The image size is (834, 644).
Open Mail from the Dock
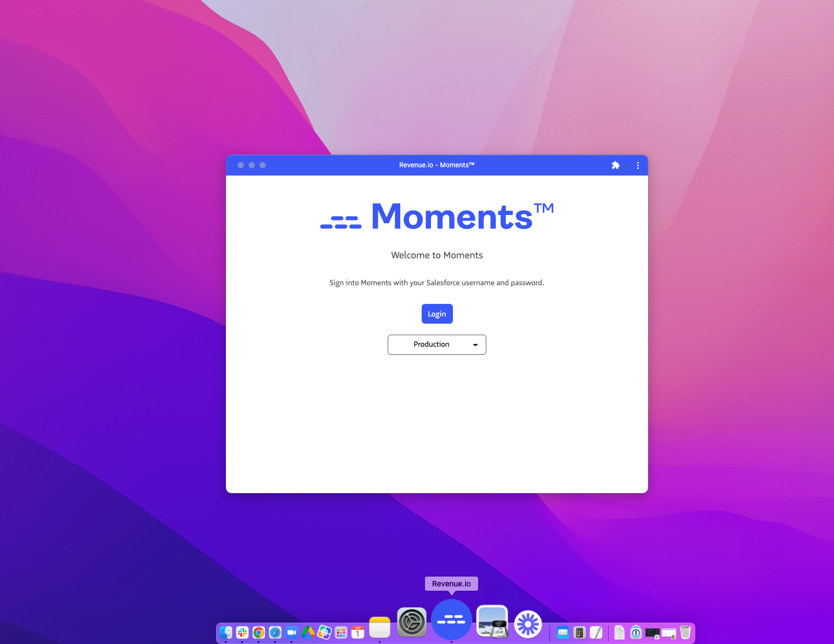pos(563,632)
